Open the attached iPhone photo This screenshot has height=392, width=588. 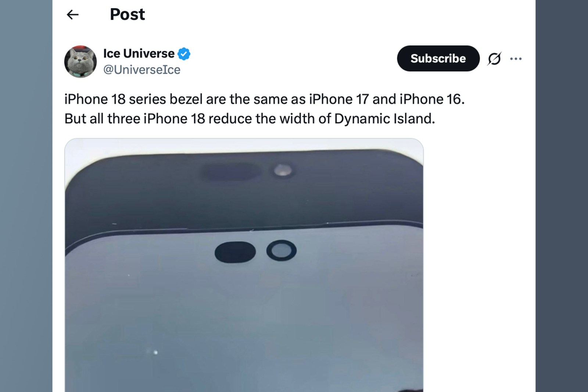[244, 265]
